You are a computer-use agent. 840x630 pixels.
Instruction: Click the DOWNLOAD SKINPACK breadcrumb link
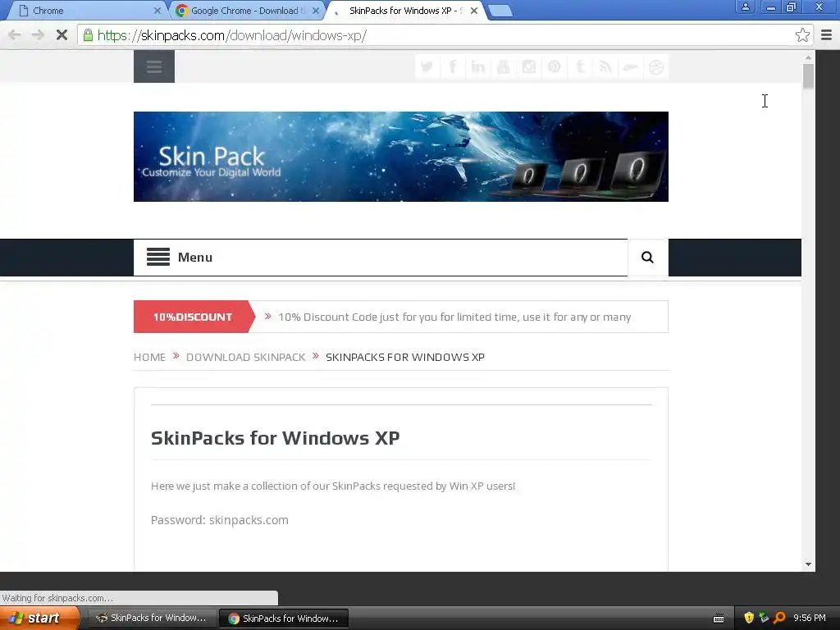(246, 358)
